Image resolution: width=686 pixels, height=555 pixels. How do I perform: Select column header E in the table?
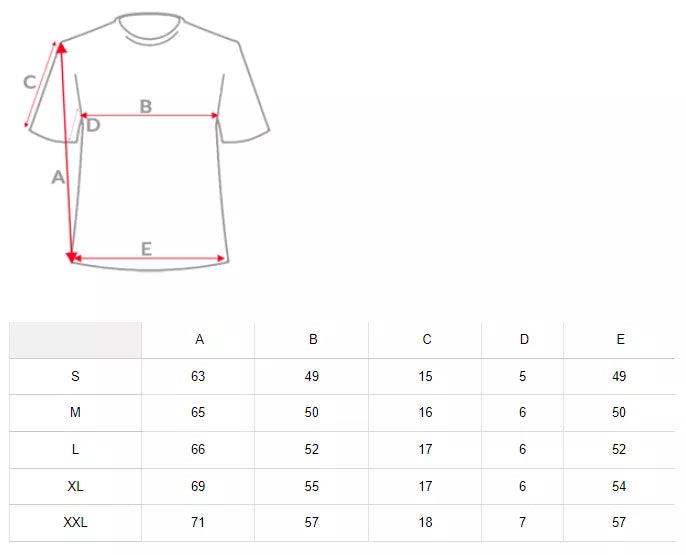click(620, 340)
